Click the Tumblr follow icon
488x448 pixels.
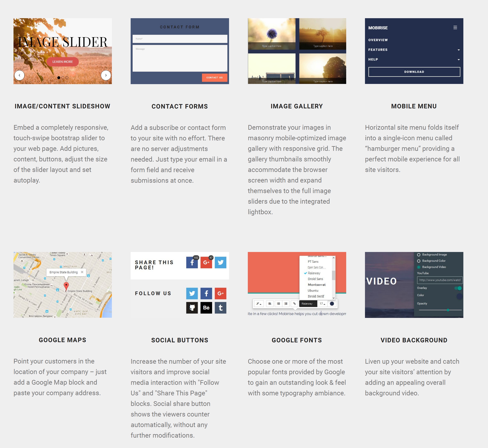220,307
